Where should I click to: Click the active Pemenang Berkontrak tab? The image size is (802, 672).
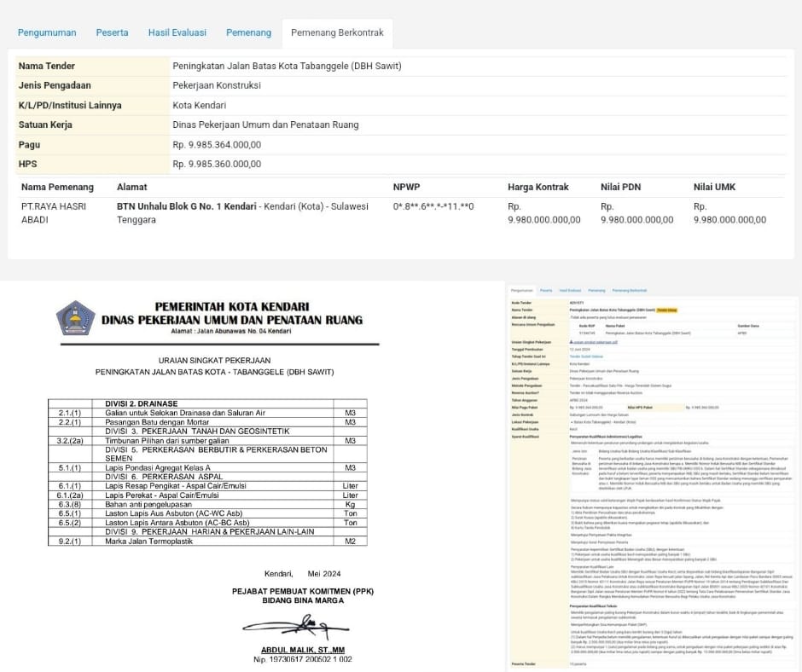[337, 32]
